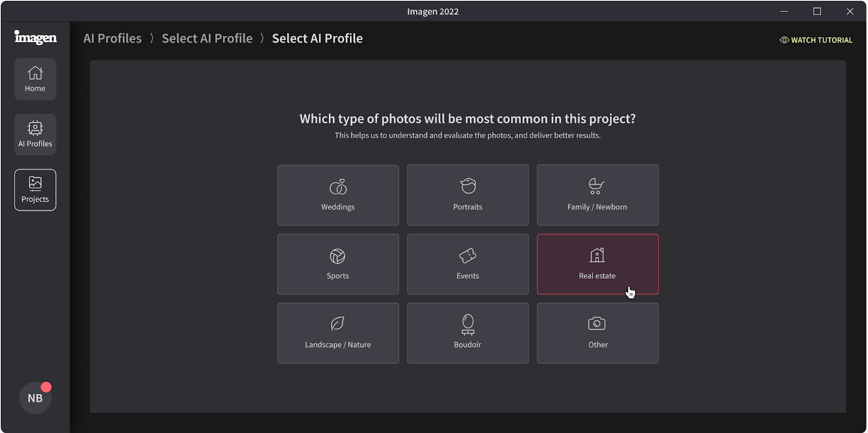Click the project photo type question heading
This screenshot has width=868, height=433.
click(x=468, y=119)
